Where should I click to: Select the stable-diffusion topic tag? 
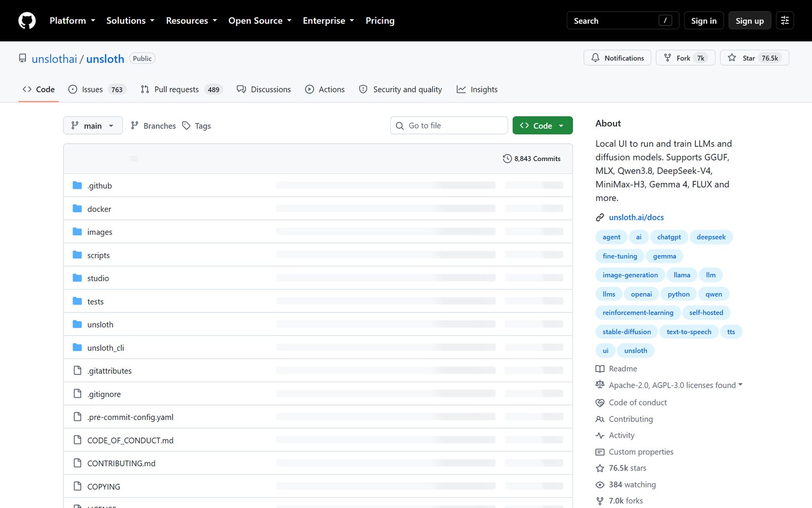point(627,332)
